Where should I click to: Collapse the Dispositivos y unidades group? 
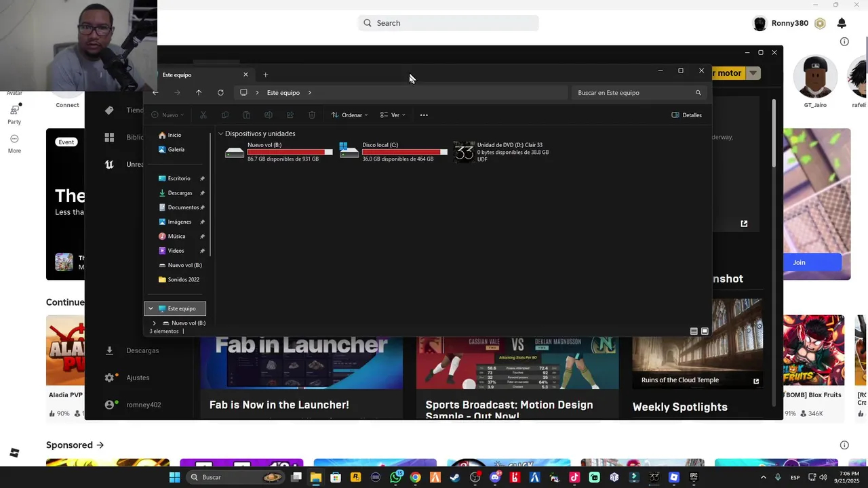(x=220, y=134)
